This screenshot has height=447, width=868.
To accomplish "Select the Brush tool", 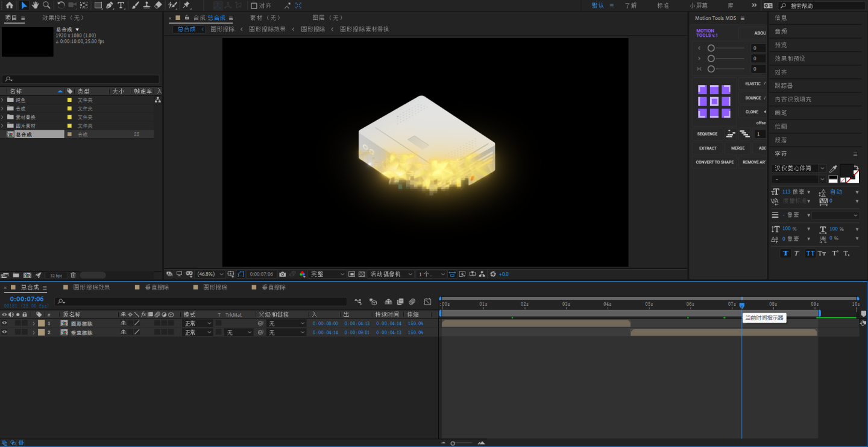I will point(135,5).
